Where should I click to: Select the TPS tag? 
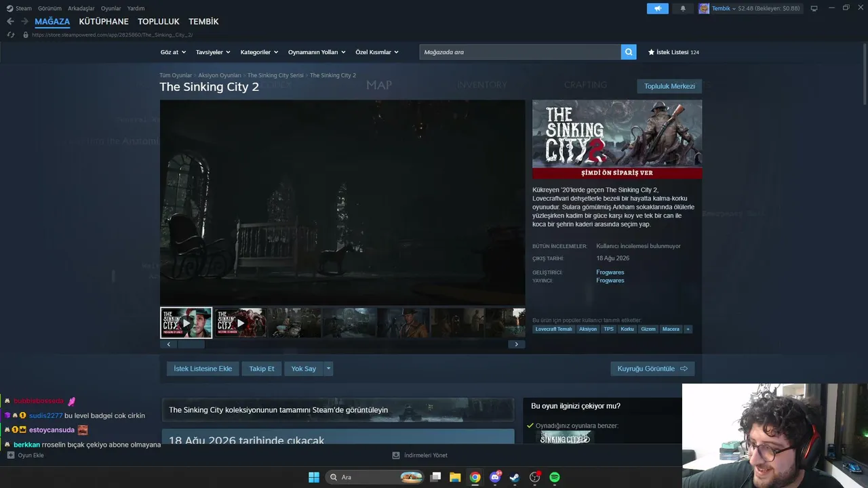[608, 329]
